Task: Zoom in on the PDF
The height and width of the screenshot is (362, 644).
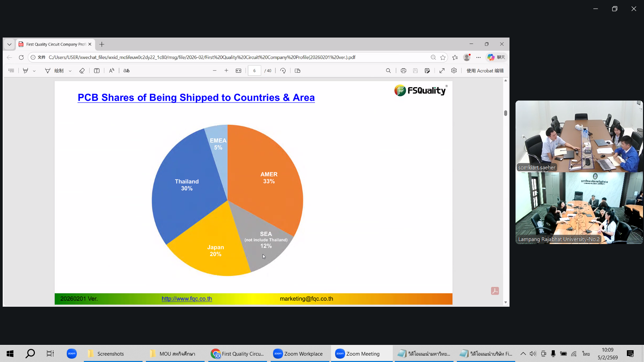Action: (226, 71)
